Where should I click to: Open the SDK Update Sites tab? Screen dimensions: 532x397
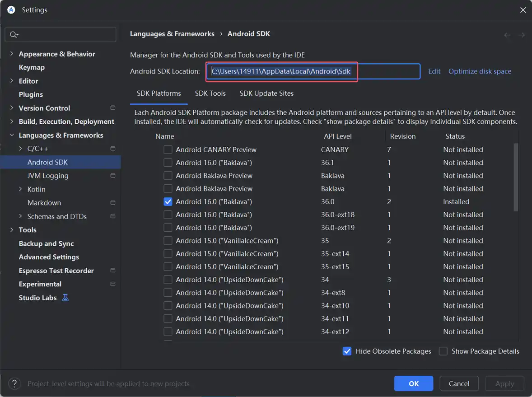[266, 93]
